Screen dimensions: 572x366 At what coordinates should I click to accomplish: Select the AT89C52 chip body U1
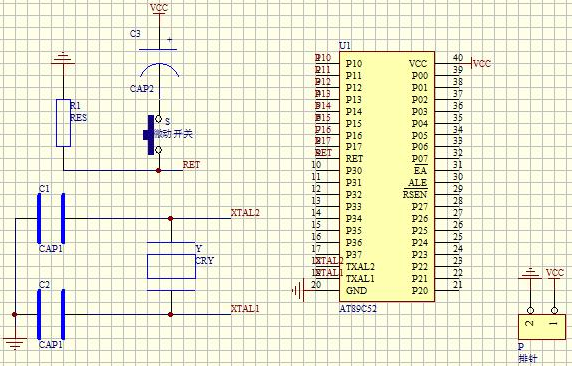pos(387,177)
